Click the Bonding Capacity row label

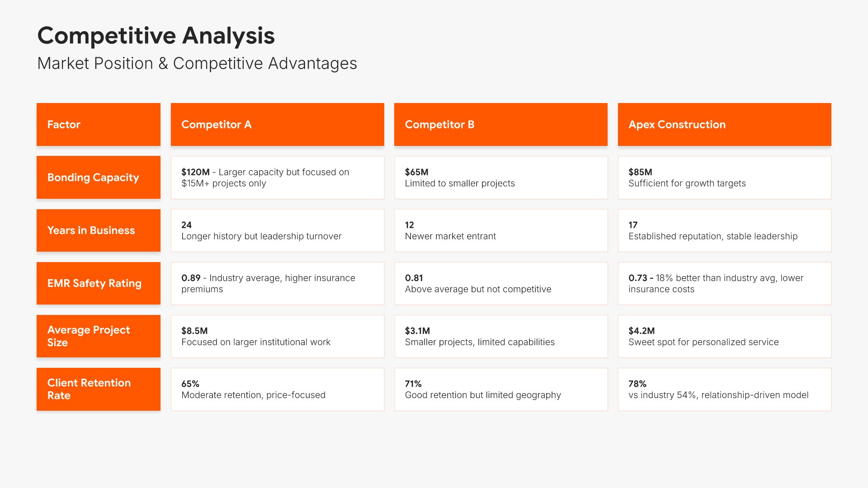(x=98, y=178)
